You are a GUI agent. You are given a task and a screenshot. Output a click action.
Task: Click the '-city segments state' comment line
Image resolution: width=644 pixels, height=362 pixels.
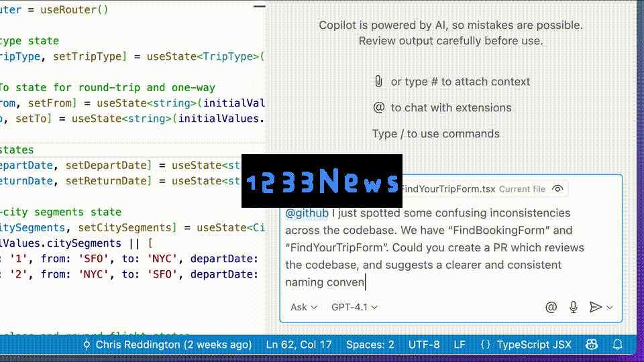(61, 213)
